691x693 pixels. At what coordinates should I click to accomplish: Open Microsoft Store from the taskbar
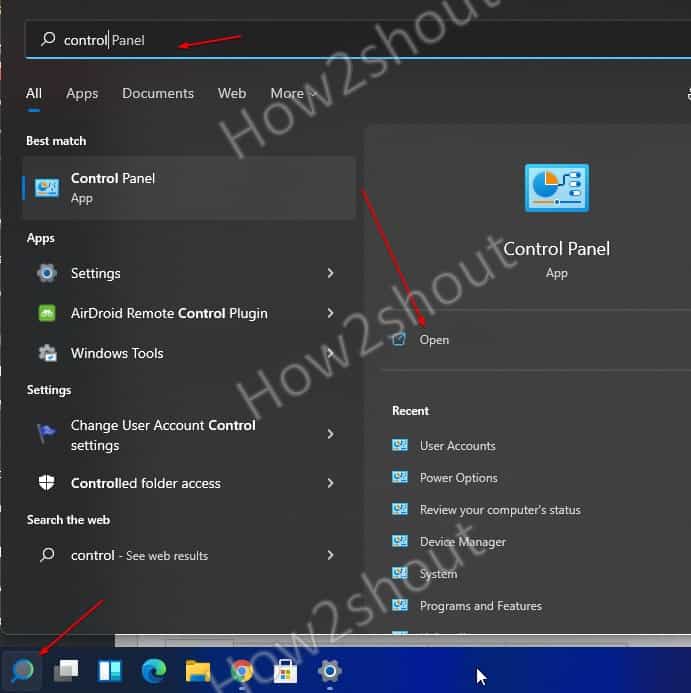[286, 671]
